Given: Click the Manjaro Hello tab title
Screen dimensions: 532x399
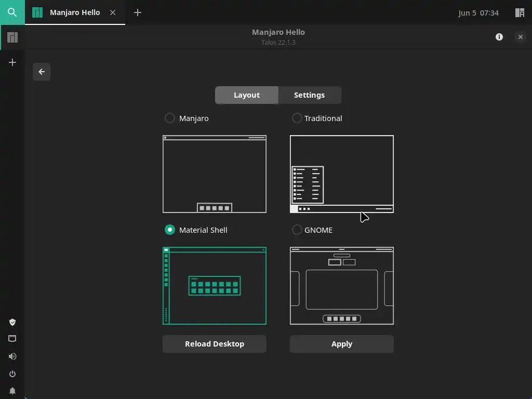Looking at the screenshot, I should pos(75,12).
